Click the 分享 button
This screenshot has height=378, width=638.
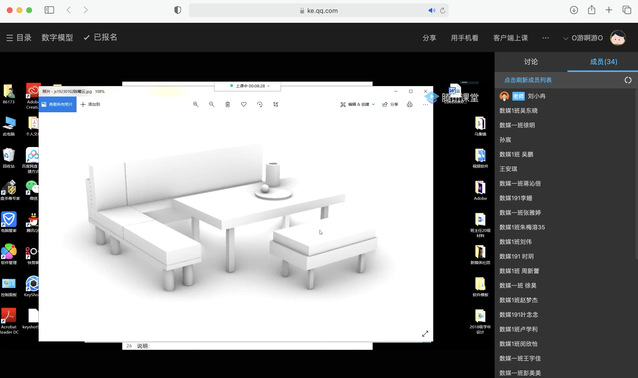429,38
